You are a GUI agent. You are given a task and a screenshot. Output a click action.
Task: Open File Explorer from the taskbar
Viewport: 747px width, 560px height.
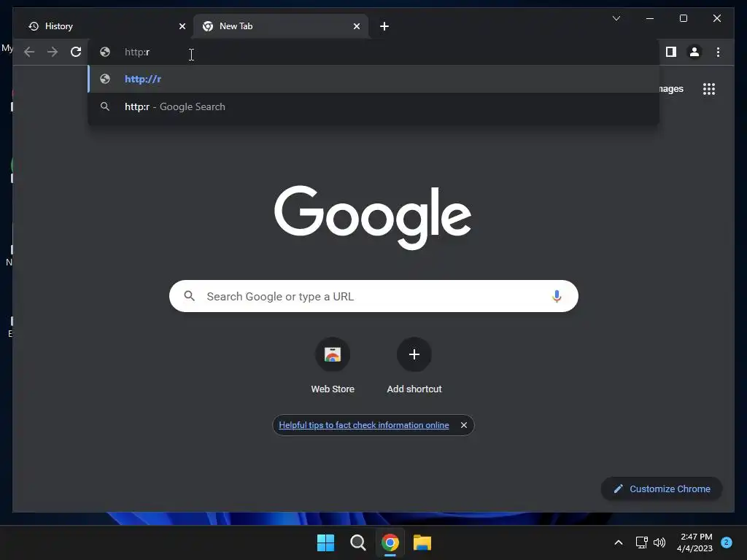click(x=422, y=542)
